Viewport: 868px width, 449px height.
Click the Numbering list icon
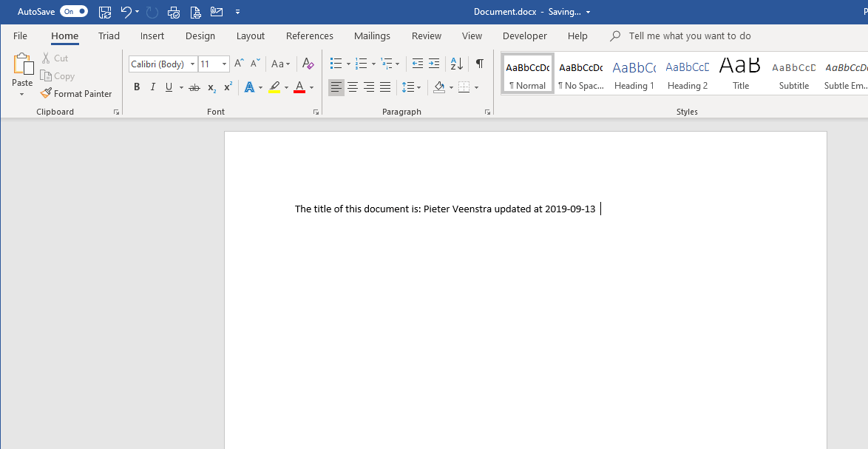362,64
